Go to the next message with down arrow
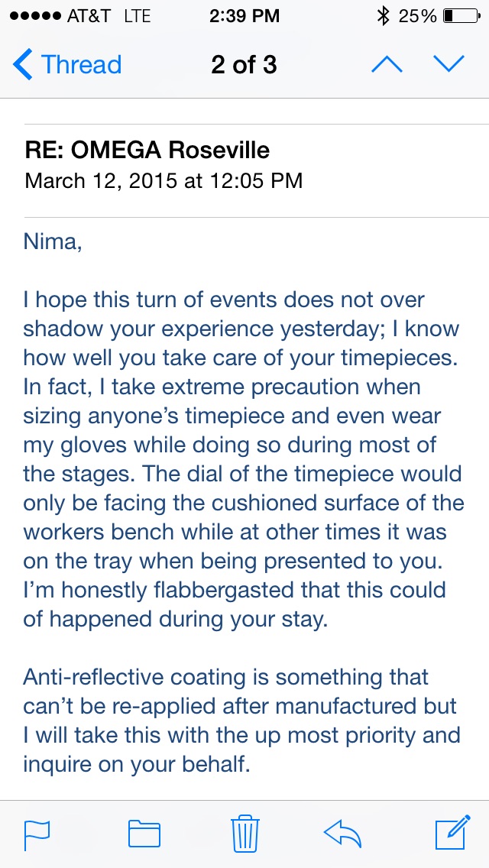 449,65
